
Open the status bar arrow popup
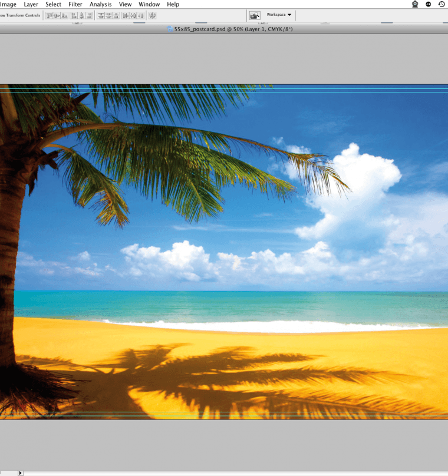pyautogui.click(x=21, y=472)
